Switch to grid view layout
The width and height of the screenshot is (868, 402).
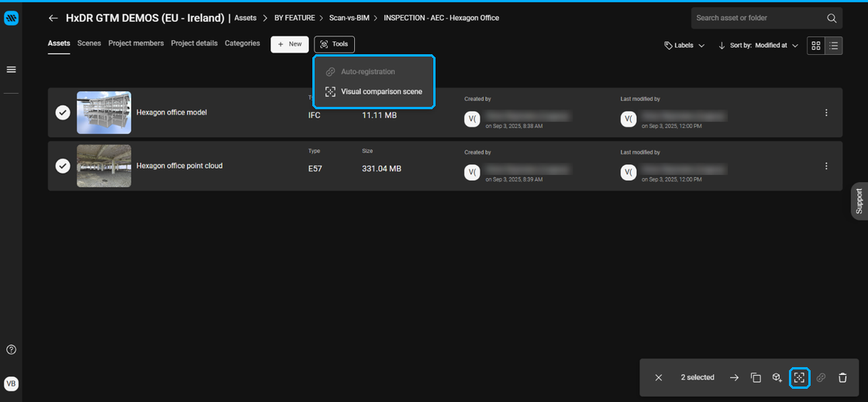tap(816, 46)
